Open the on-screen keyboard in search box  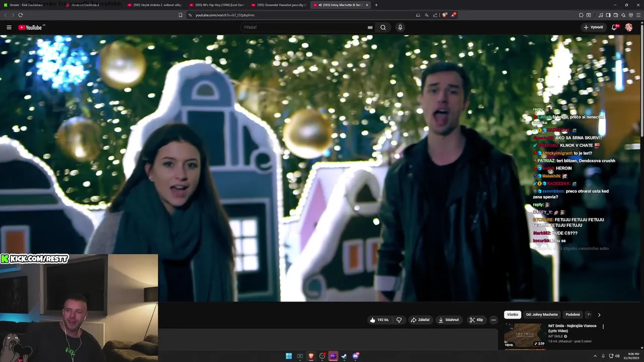[x=370, y=27]
